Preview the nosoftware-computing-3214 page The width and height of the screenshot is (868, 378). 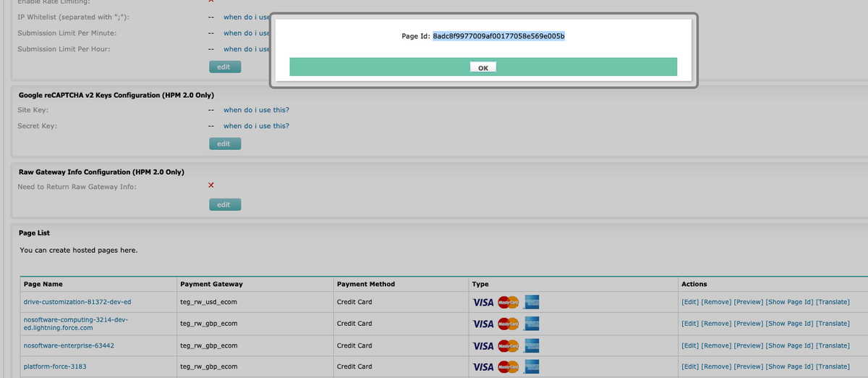pos(749,324)
